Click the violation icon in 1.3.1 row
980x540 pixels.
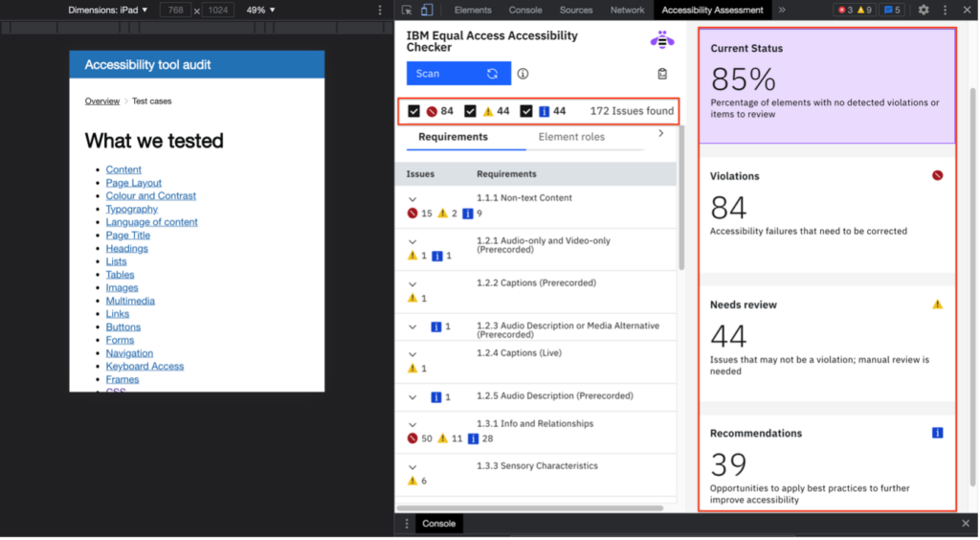point(412,439)
